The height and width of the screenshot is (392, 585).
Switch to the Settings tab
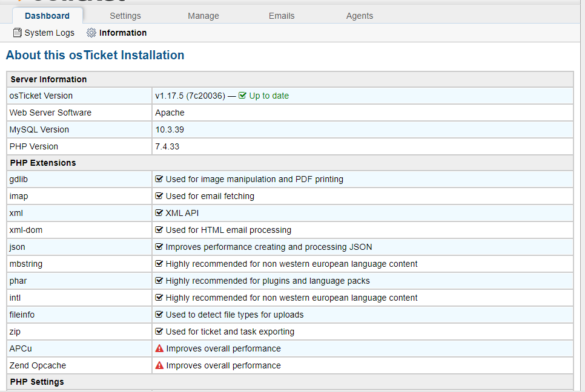pyautogui.click(x=125, y=16)
